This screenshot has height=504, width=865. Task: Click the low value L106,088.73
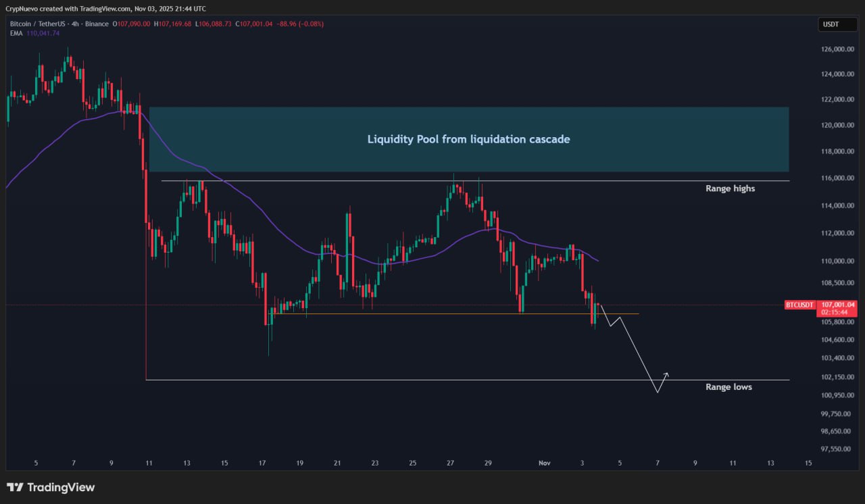[214, 24]
